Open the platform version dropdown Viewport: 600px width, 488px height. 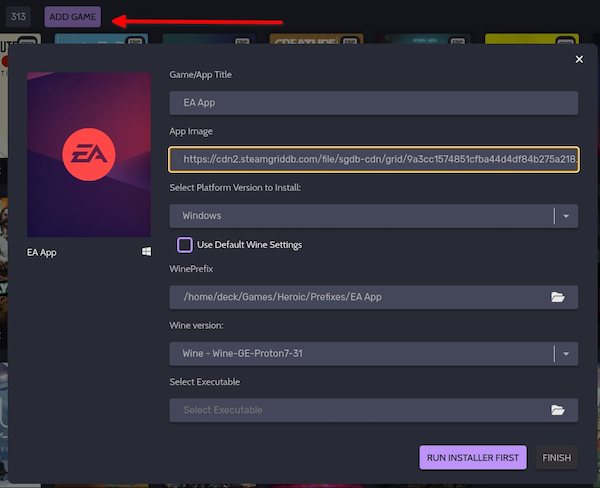coord(373,216)
